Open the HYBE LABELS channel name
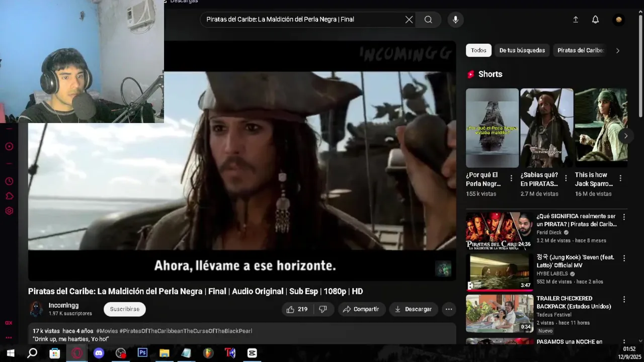This screenshot has height=362, width=644. [552, 274]
